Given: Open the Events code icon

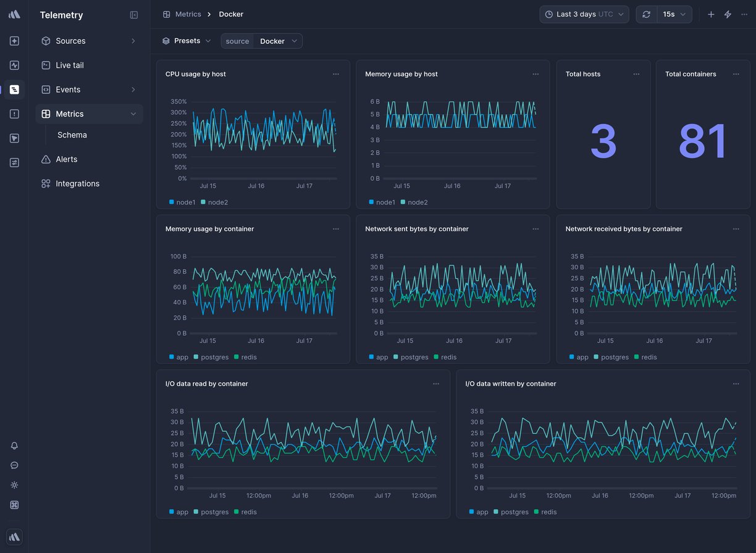Looking at the screenshot, I should click(x=46, y=89).
